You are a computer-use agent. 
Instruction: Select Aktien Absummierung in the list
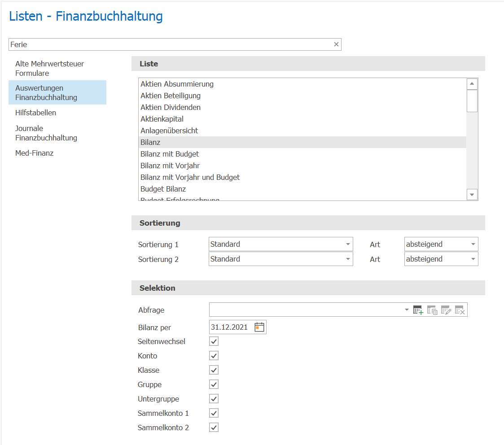pos(302,84)
